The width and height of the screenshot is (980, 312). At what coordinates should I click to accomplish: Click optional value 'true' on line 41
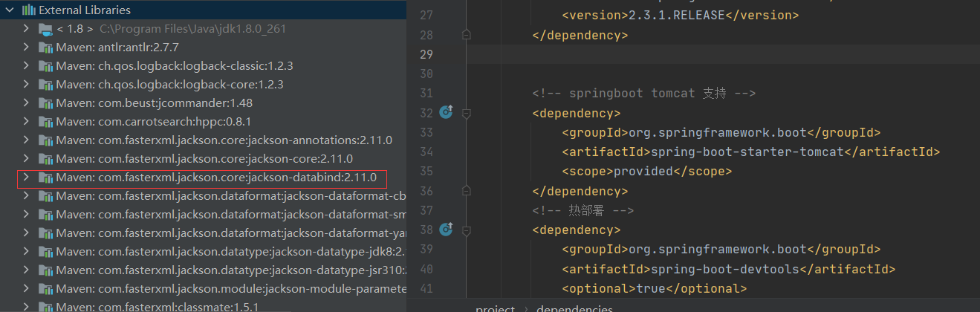[651, 287]
